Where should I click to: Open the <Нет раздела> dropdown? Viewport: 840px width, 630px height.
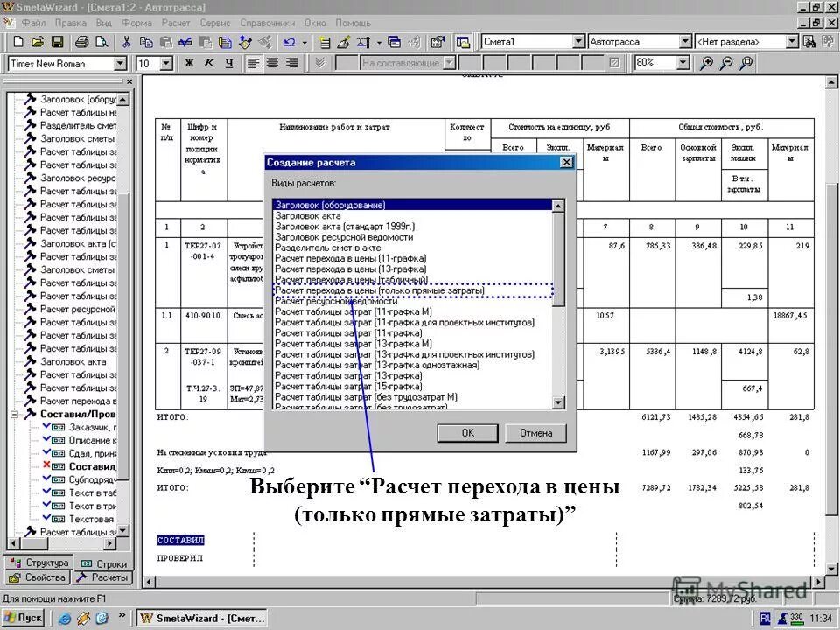[793, 42]
